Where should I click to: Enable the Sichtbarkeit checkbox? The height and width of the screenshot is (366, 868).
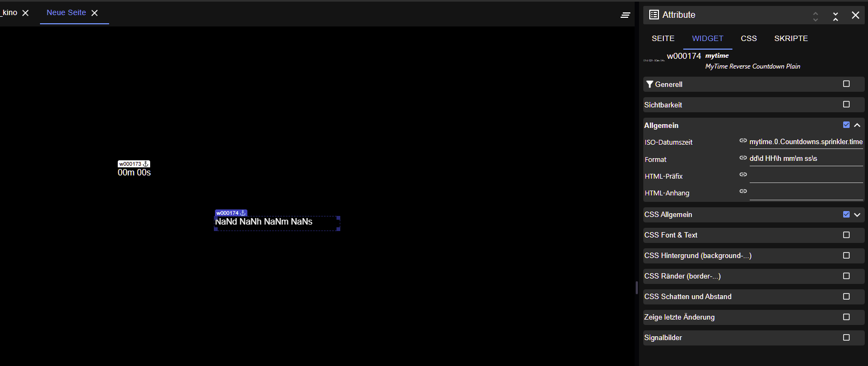coord(846,104)
